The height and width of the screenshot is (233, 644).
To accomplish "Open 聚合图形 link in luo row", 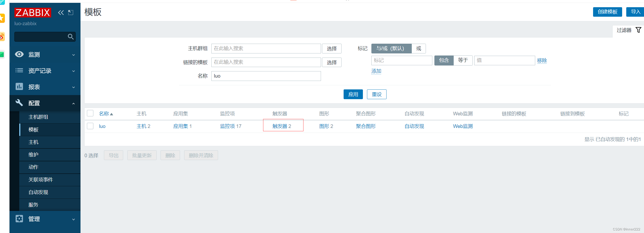I will pyautogui.click(x=366, y=126).
